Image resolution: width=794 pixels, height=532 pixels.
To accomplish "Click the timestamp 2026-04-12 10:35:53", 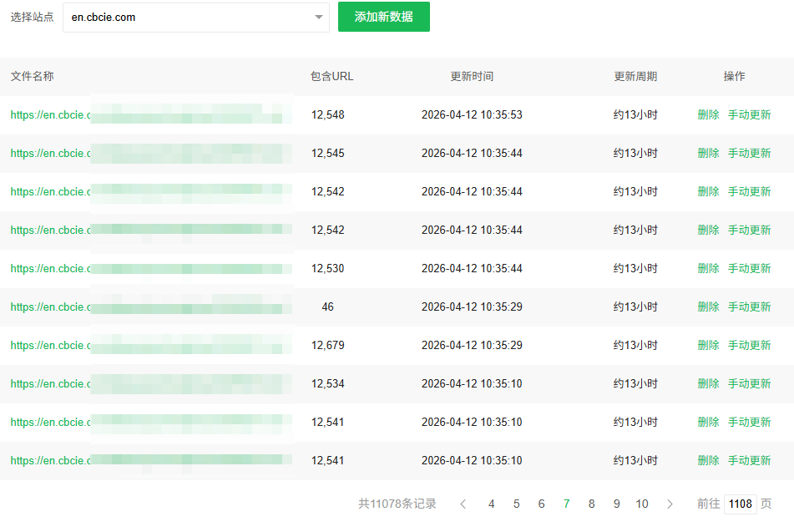I will click(472, 115).
